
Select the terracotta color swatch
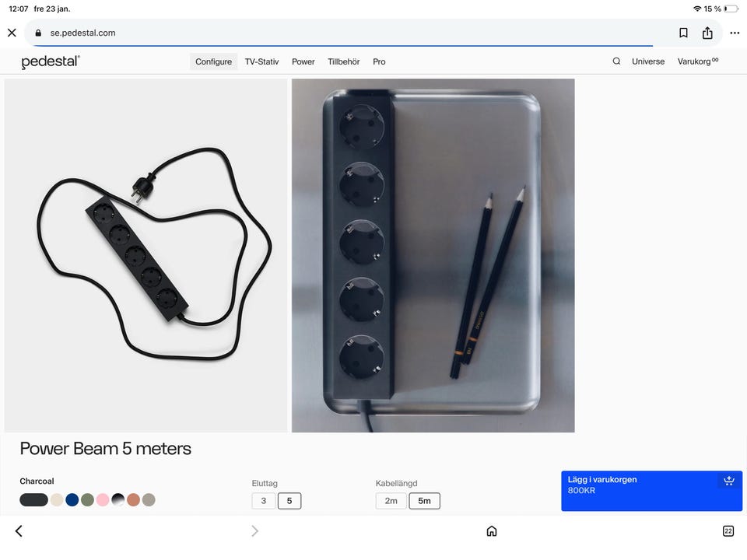point(133,499)
